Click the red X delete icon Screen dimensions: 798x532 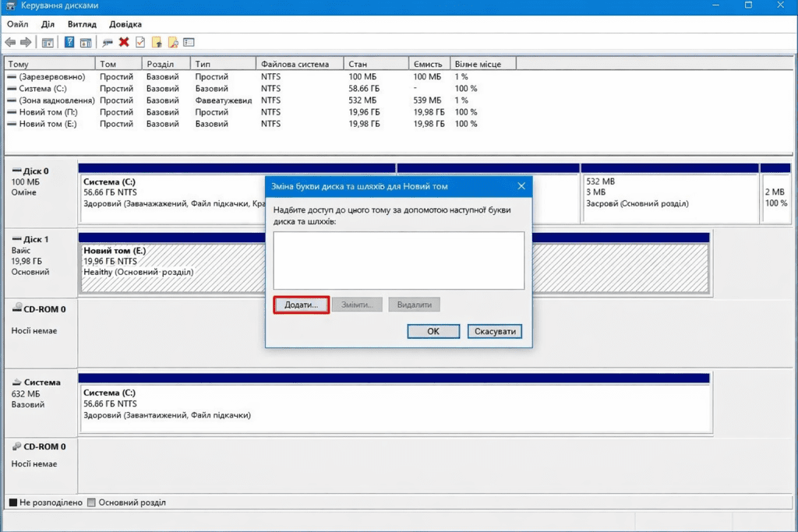(124, 42)
